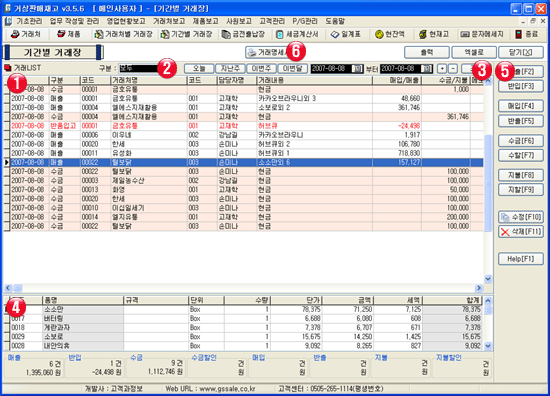
Task: Click the 수금[F6] button
Action: [521, 141]
